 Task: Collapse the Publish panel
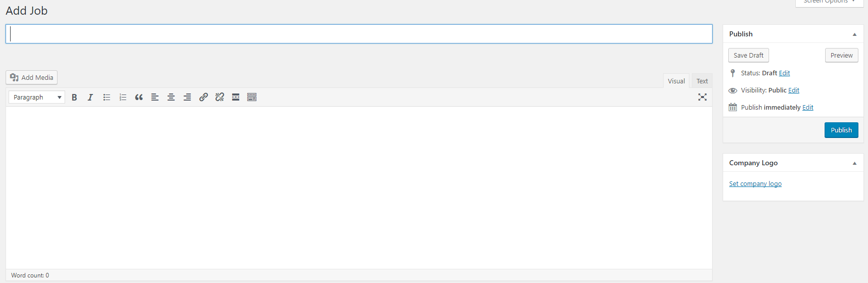point(854,34)
